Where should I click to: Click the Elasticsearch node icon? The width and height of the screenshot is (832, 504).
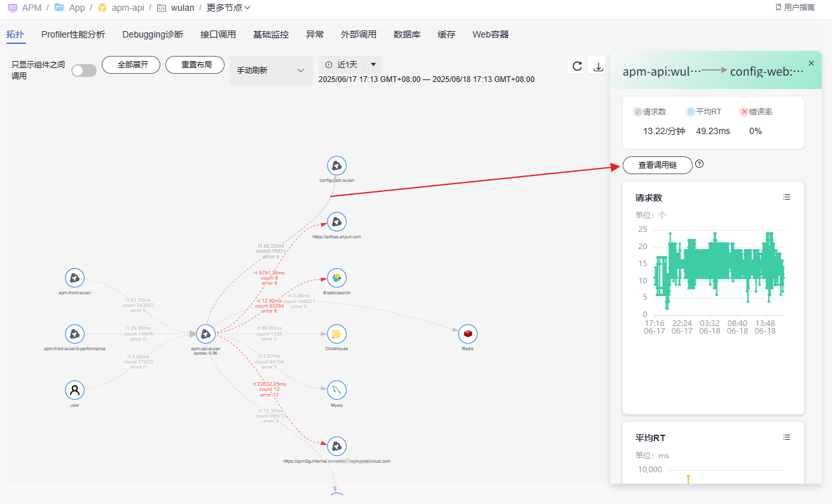coord(336,278)
